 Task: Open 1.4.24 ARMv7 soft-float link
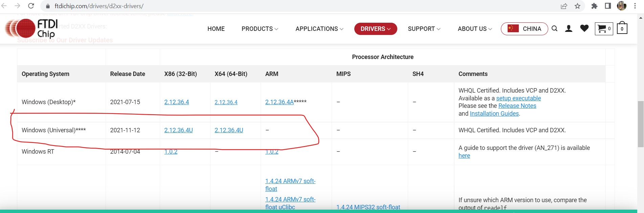(x=290, y=185)
